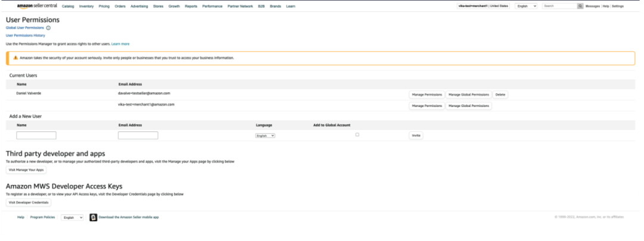
Task: Click the new user Name field
Action: 36,135
